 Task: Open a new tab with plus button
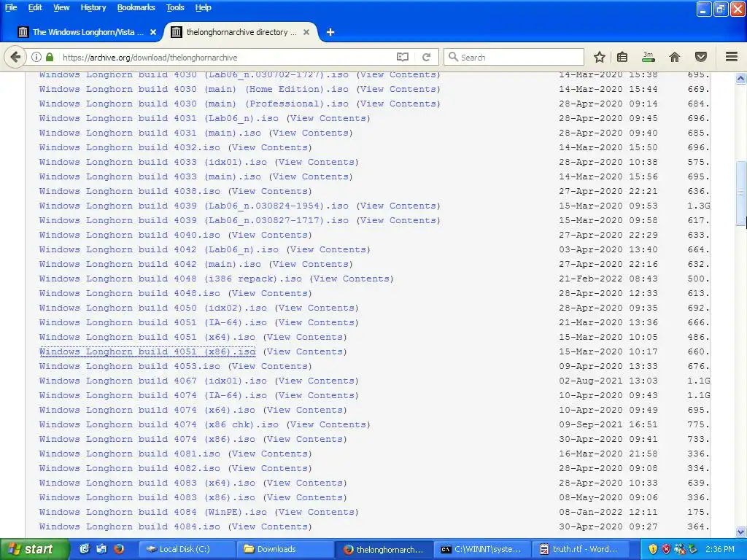pos(330,32)
